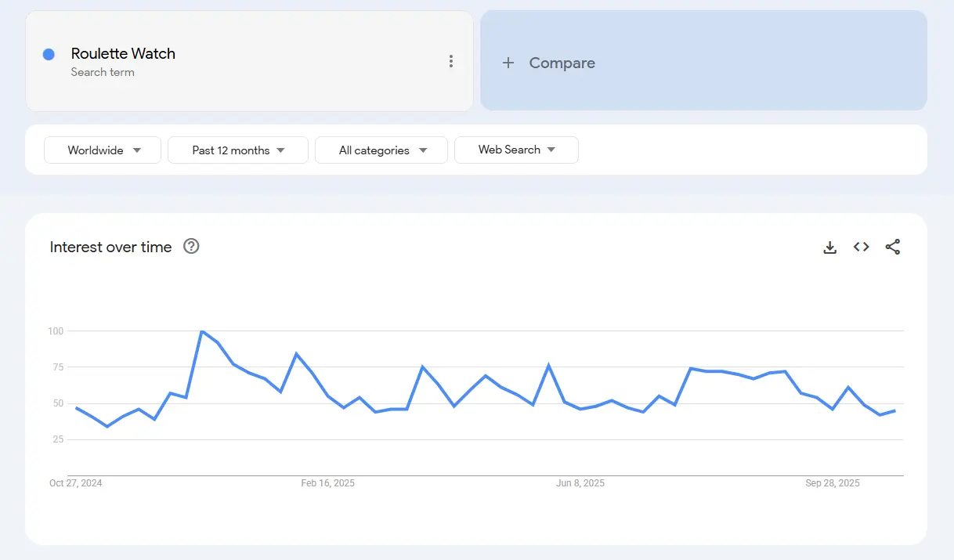Click the Interest over time section heading
This screenshot has width=954, height=560.
click(x=110, y=247)
